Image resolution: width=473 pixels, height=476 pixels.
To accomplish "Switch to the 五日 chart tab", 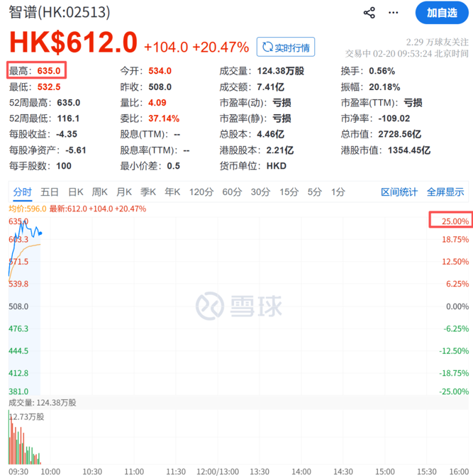I will (x=50, y=192).
